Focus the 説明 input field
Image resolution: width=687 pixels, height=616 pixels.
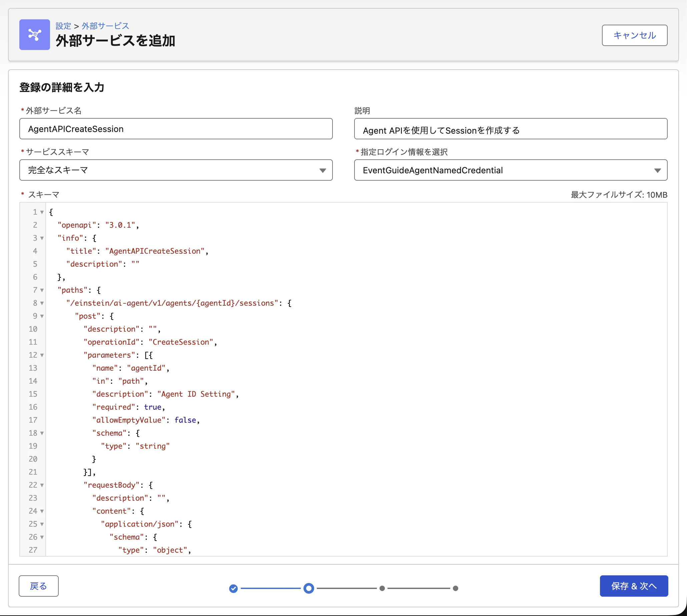click(510, 129)
